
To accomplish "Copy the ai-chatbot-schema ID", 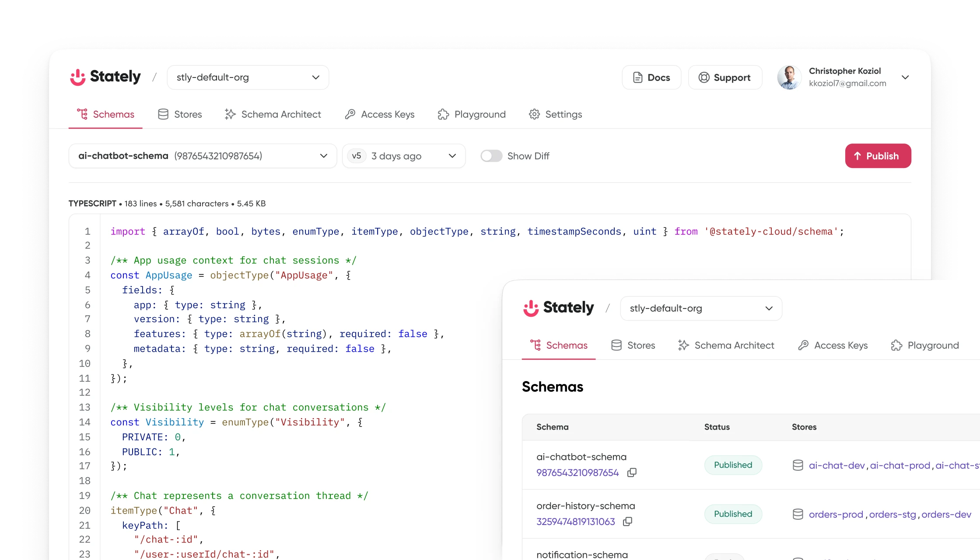I will [x=632, y=472].
